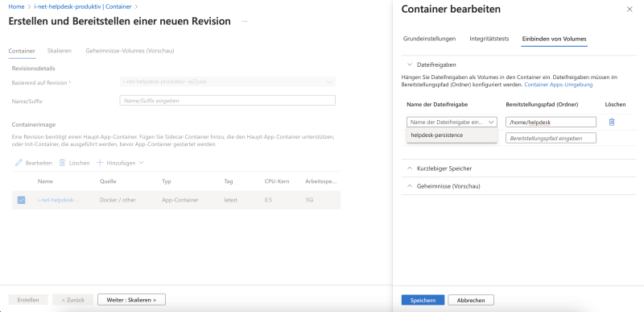
Task: Switch to the Integritätstests tab
Action: pyautogui.click(x=489, y=39)
